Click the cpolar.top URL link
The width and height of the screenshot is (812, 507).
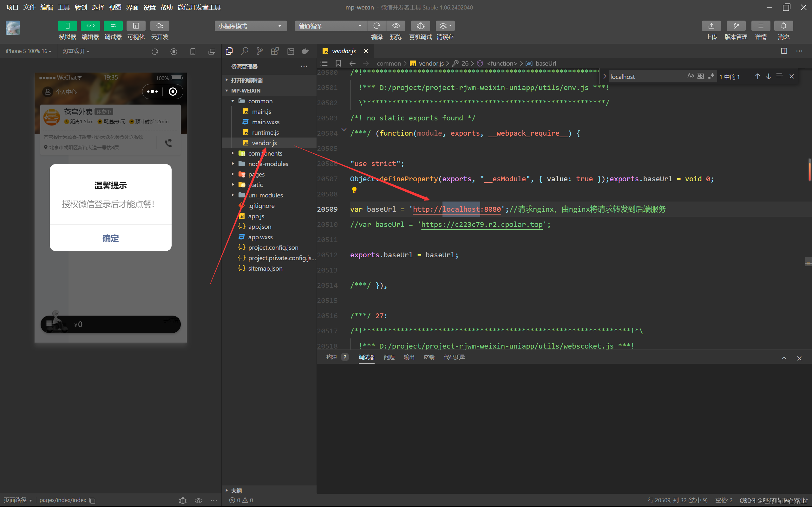tap(481, 224)
